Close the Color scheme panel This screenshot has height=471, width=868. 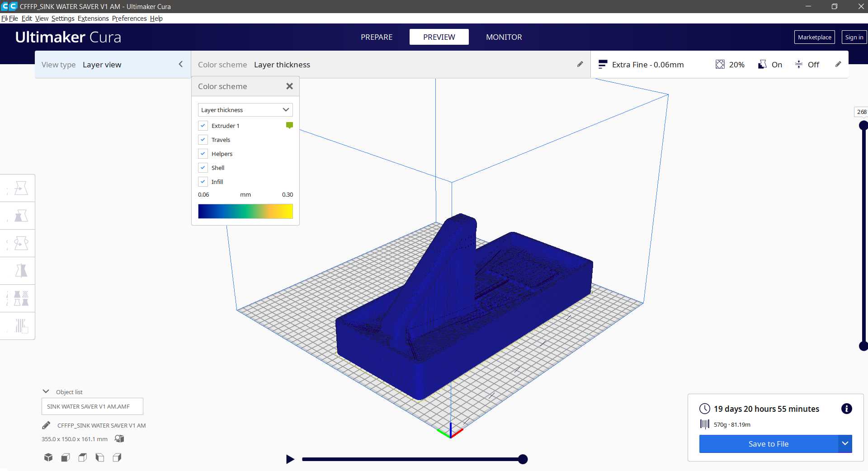coord(290,86)
